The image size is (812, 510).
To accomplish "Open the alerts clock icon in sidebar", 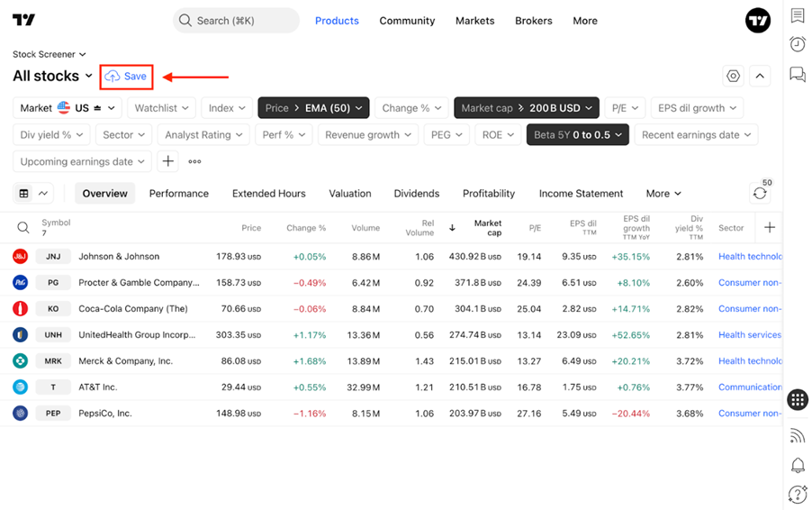I will point(798,44).
